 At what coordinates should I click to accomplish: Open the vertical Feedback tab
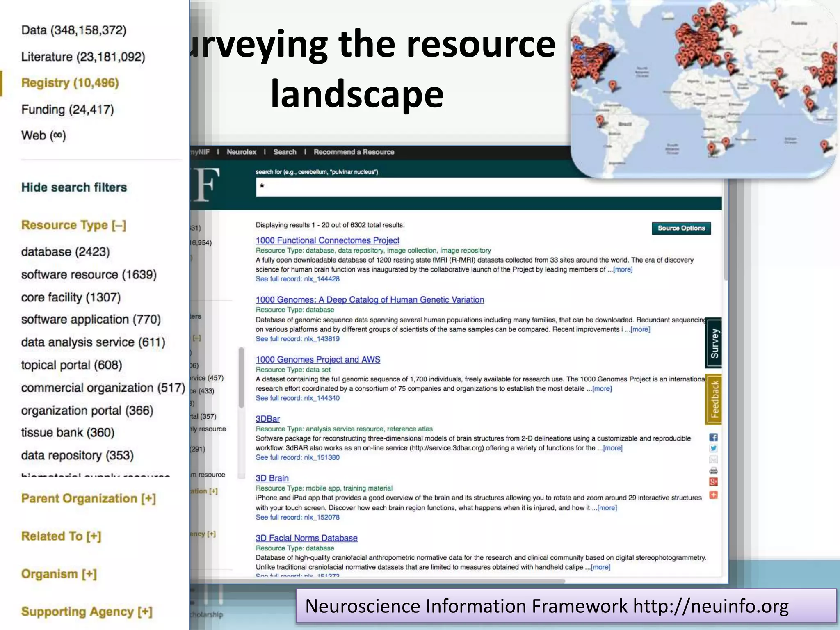click(714, 399)
